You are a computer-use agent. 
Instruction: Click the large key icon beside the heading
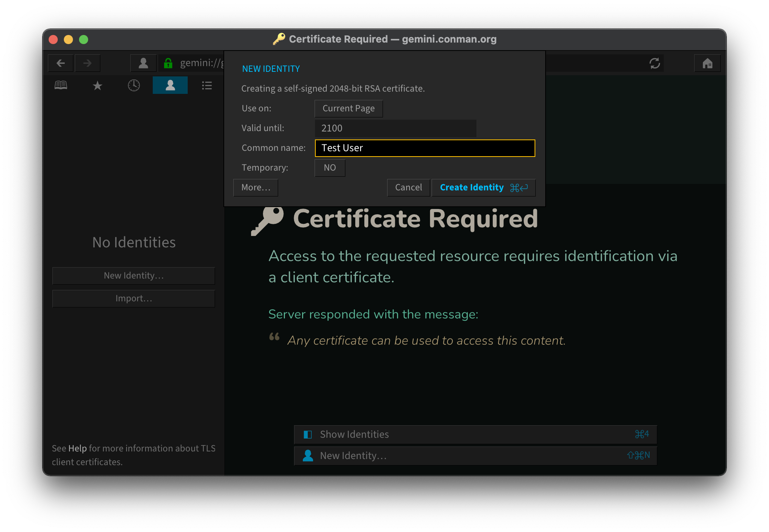(267, 221)
